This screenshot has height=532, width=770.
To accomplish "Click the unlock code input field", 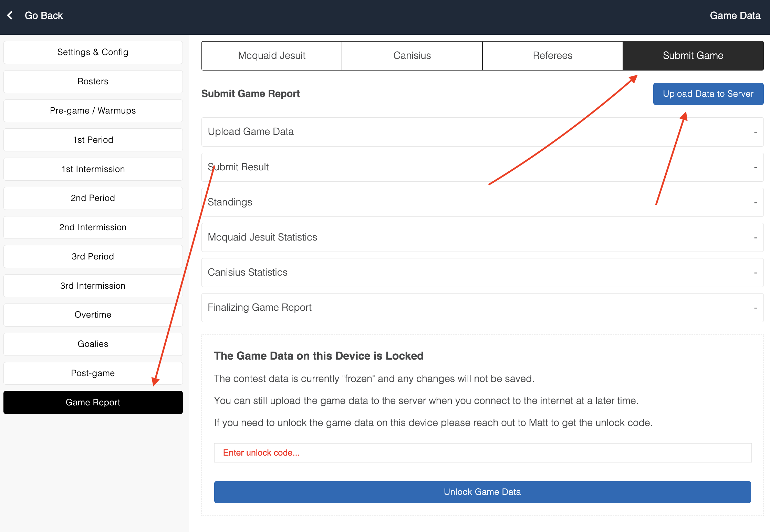I will pos(482,453).
